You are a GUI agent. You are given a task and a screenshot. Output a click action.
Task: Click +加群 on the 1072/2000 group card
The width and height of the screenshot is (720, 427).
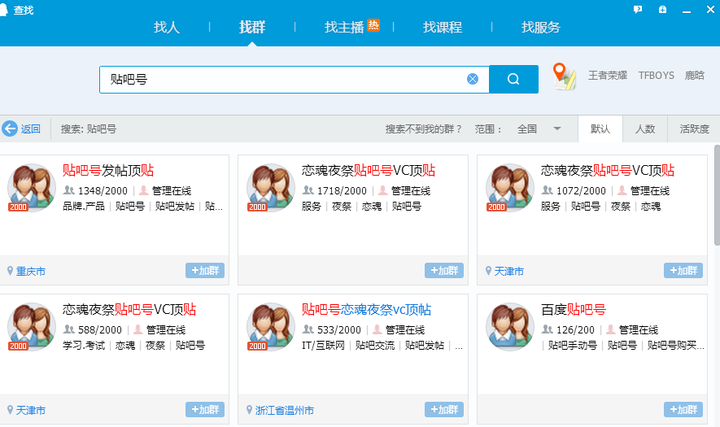(x=683, y=270)
